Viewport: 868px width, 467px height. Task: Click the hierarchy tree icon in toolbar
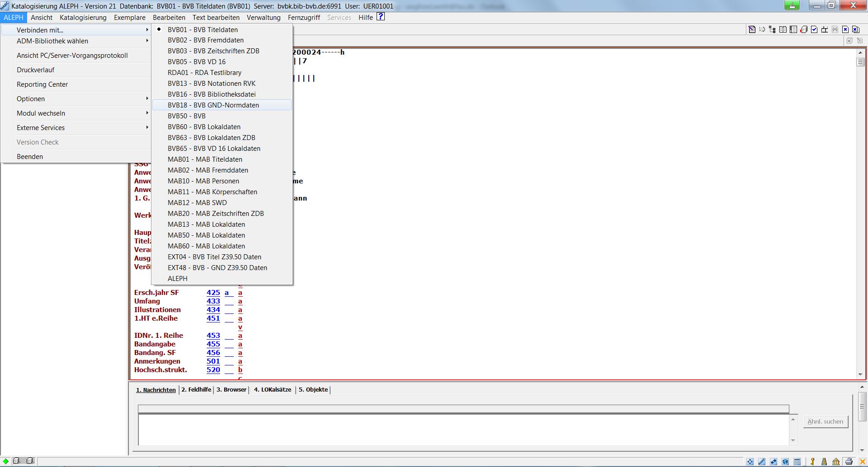coord(772,30)
